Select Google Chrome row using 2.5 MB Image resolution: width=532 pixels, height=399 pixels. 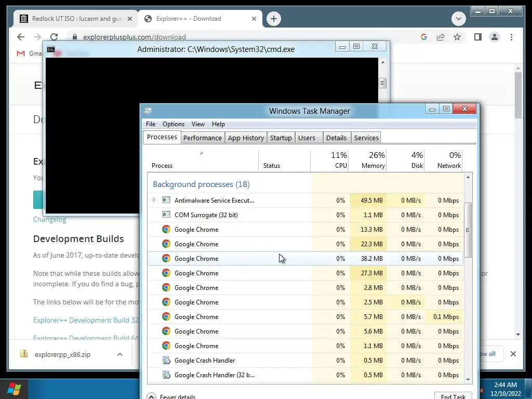(x=305, y=302)
